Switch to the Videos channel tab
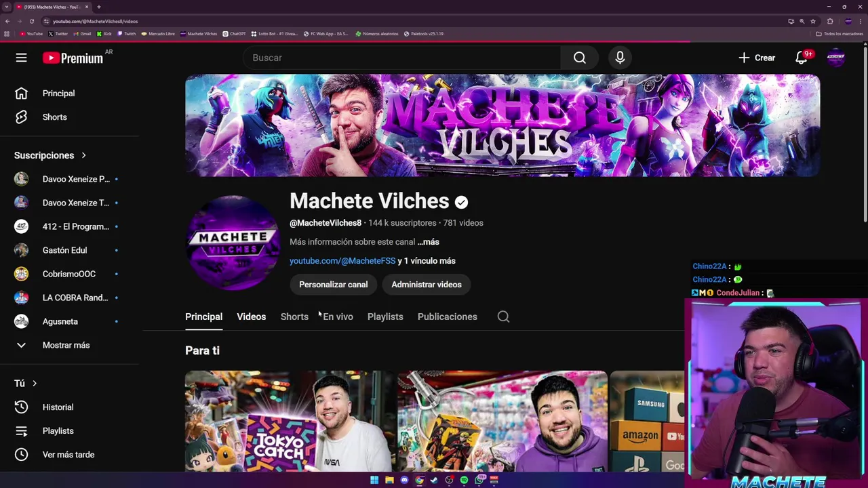This screenshot has width=868, height=488. 251,317
